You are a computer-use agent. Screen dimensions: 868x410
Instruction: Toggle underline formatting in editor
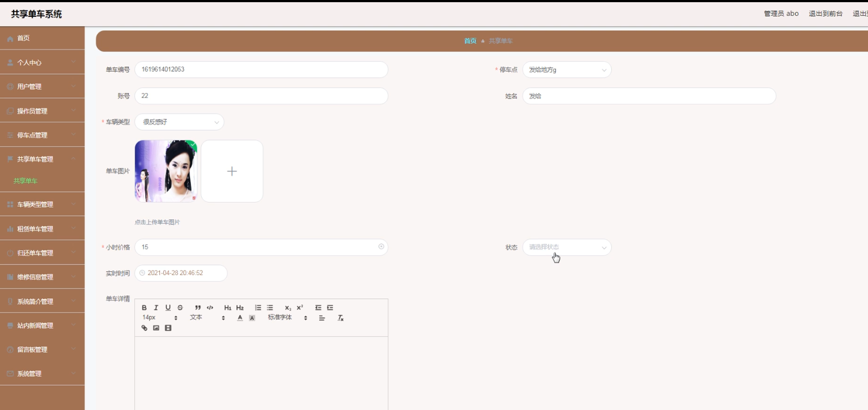pyautogui.click(x=168, y=308)
